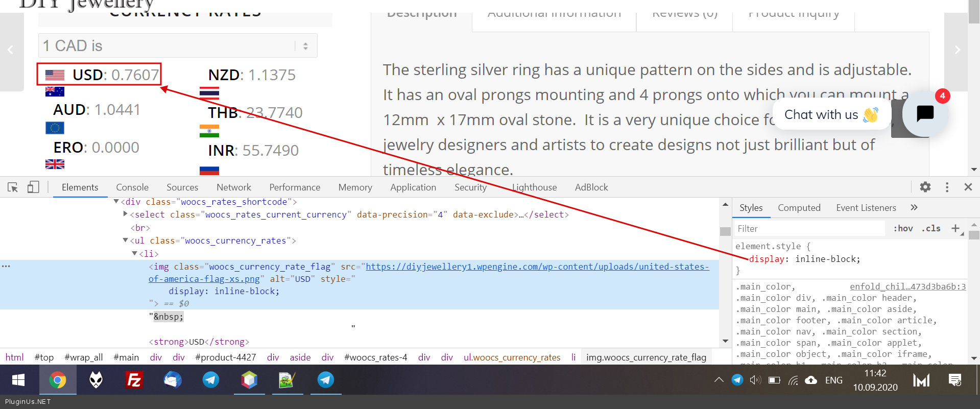Click the volume icon in system tray
This screenshot has height=409, width=980.
point(755,380)
